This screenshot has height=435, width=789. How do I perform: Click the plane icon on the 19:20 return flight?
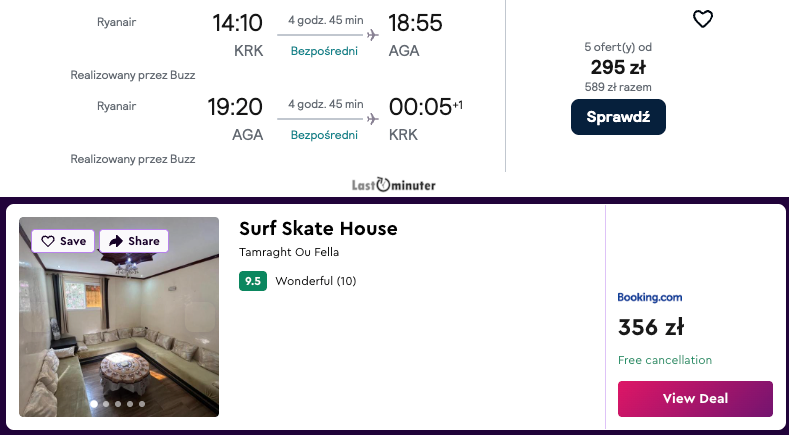[x=373, y=119]
